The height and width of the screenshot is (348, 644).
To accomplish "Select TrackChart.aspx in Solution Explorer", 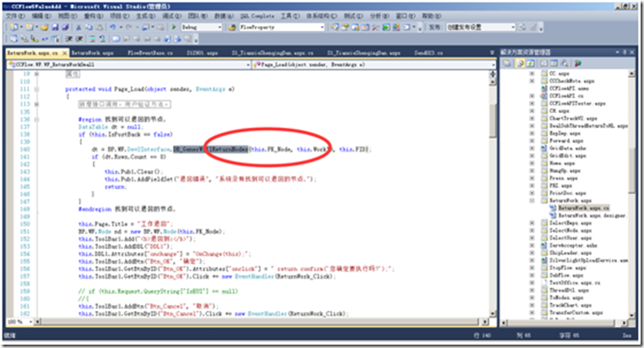I will (571, 305).
